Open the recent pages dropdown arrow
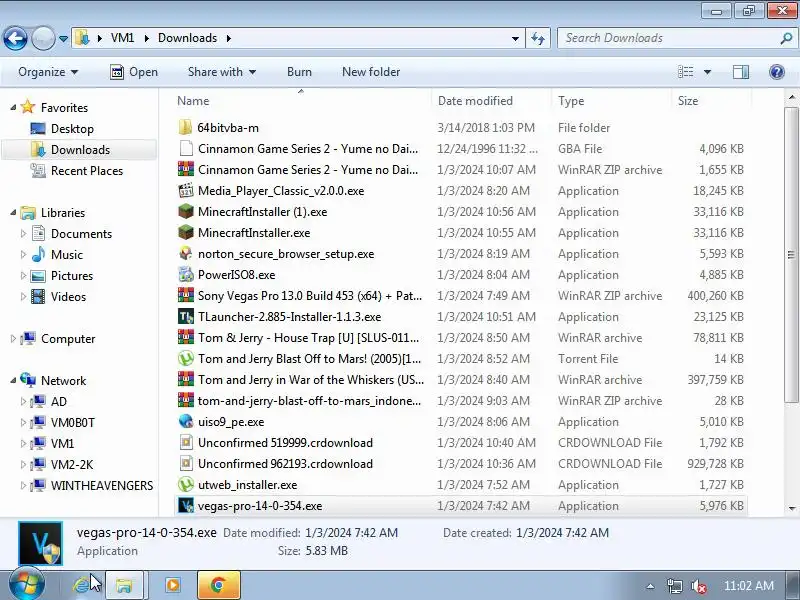 click(x=63, y=39)
